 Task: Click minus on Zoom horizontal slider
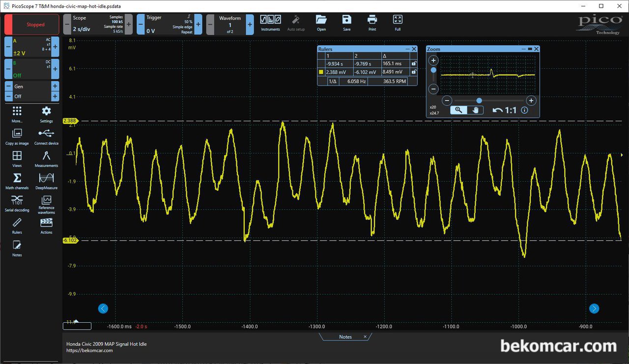point(447,100)
